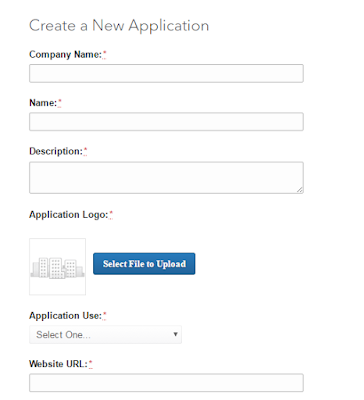
Task: Focus the Name text field
Action: (x=166, y=122)
